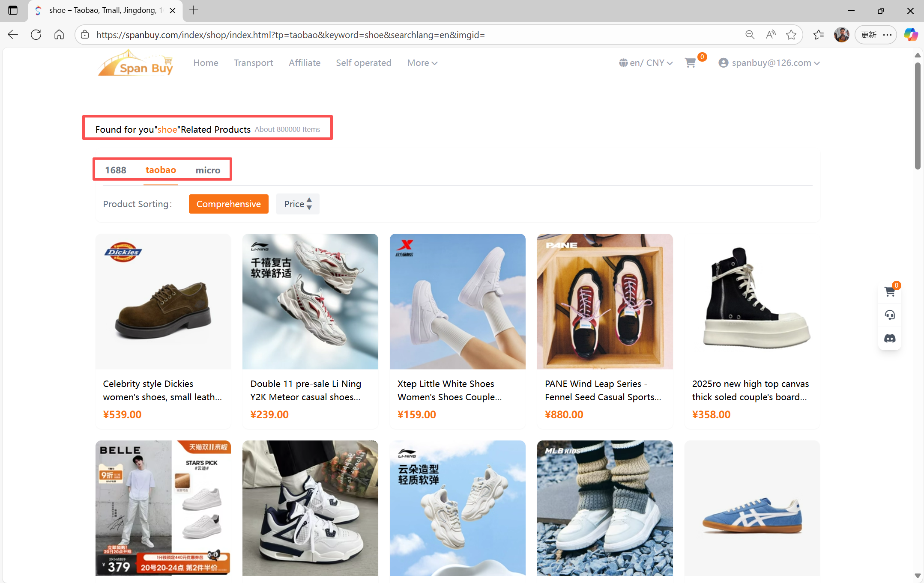Viewport: 924px width, 583px height.
Task: Expand the More navigation dropdown
Action: [422, 63]
